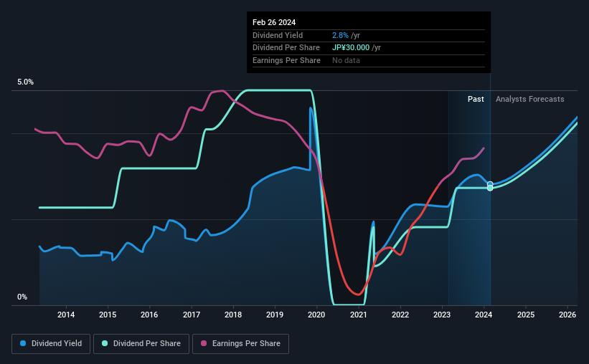Click the blue Dividend Yield data point marker
Image resolution: width=589 pixels, height=364 pixels.
[x=490, y=184]
